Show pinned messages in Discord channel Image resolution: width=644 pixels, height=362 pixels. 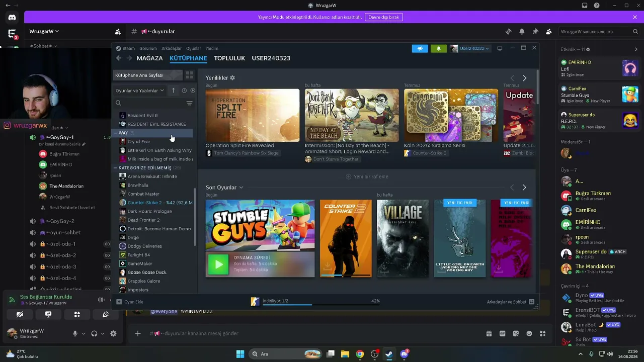[535, 31]
